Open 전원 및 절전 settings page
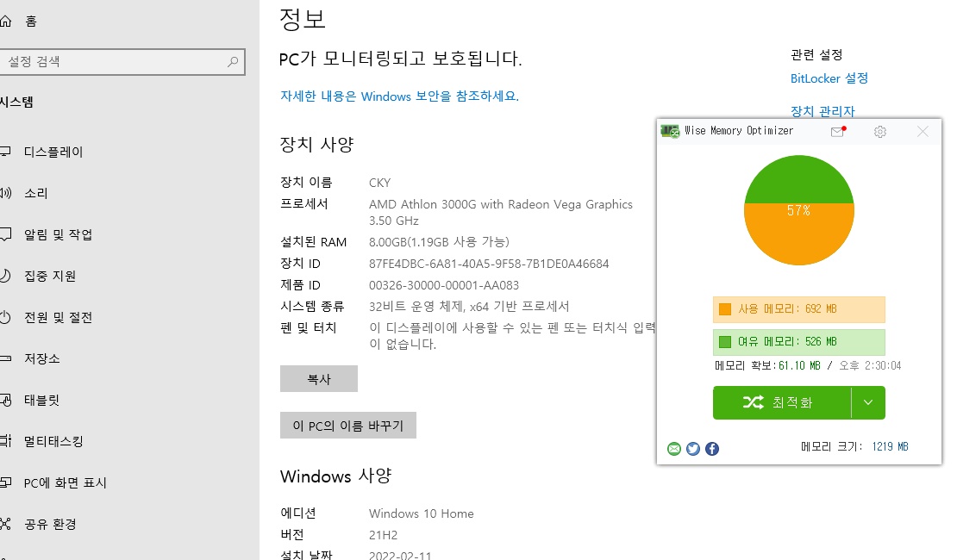 pos(58,317)
